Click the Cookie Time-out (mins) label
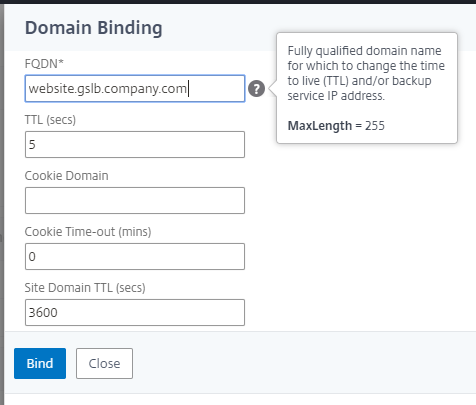This screenshot has height=405, width=476. (x=88, y=232)
